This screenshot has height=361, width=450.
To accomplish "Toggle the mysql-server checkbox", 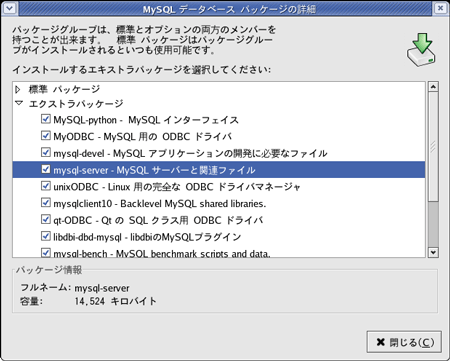I will point(46,169).
